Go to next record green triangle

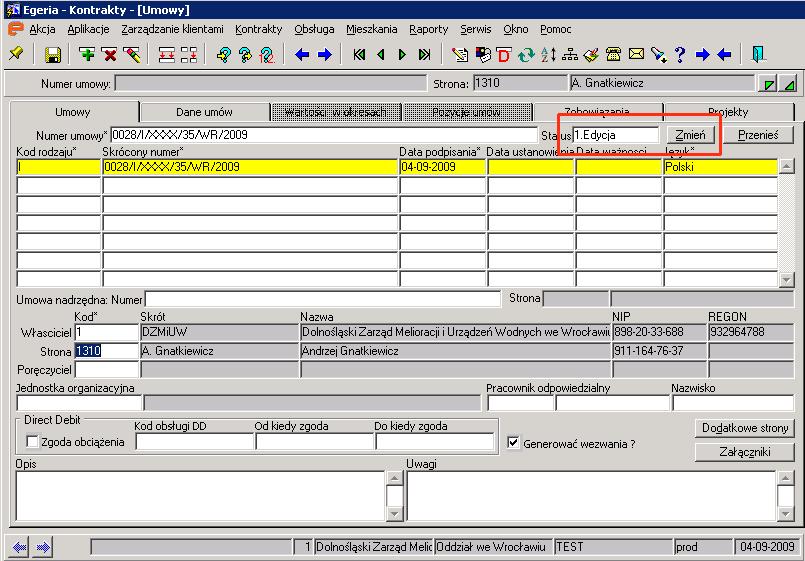402,54
